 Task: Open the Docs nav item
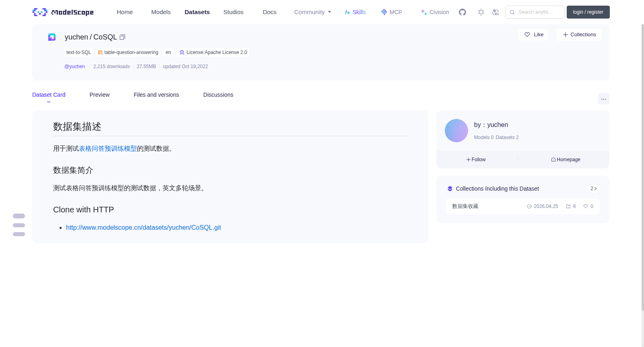tap(270, 12)
